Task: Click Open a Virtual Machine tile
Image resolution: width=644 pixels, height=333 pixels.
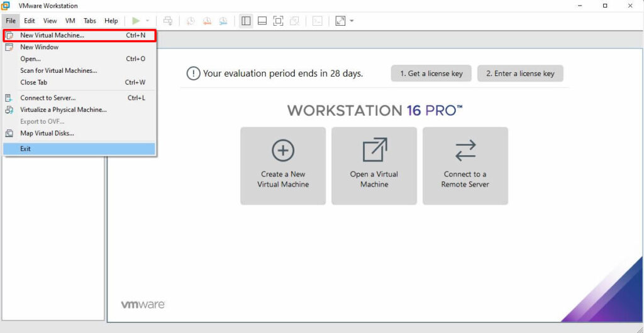Action: click(x=374, y=166)
